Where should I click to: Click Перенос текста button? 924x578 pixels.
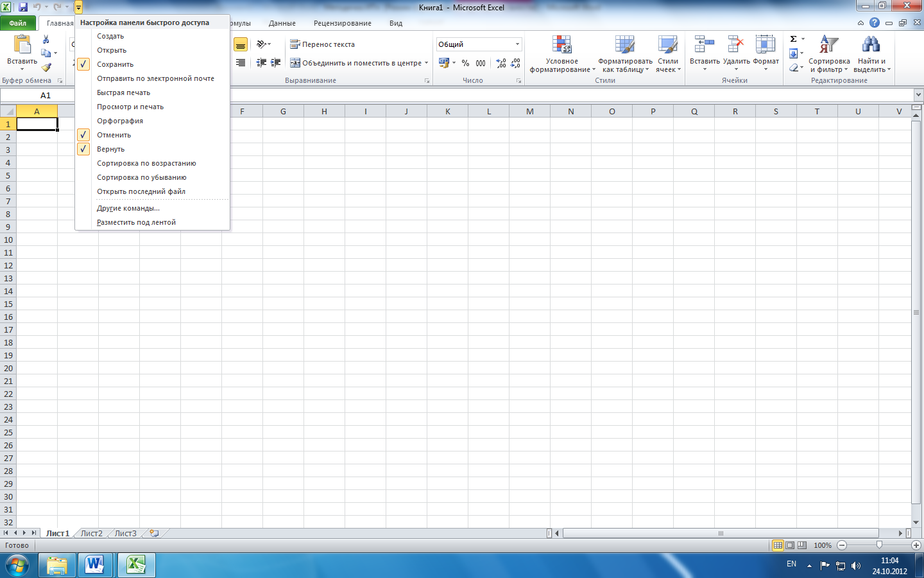click(323, 44)
